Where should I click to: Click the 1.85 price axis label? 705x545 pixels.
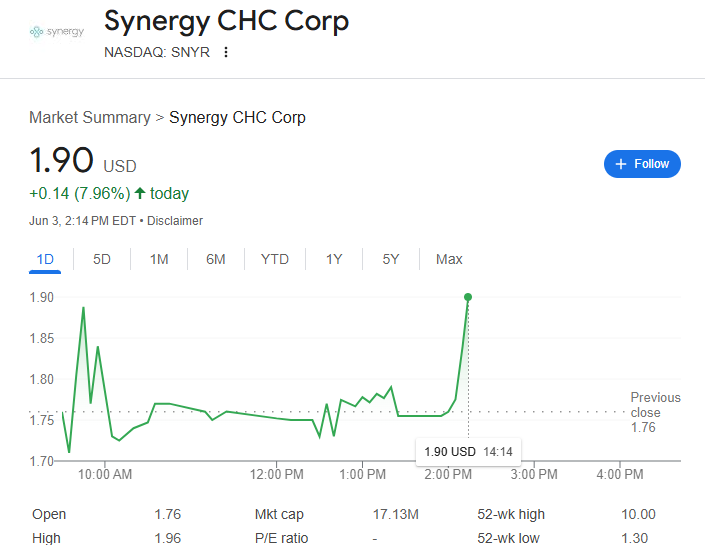41,338
